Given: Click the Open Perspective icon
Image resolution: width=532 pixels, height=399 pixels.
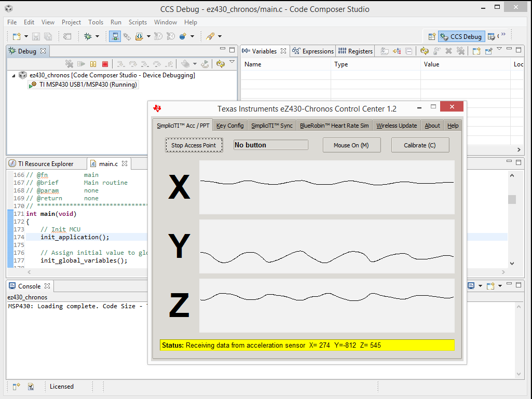Looking at the screenshot, I should click(432, 37).
